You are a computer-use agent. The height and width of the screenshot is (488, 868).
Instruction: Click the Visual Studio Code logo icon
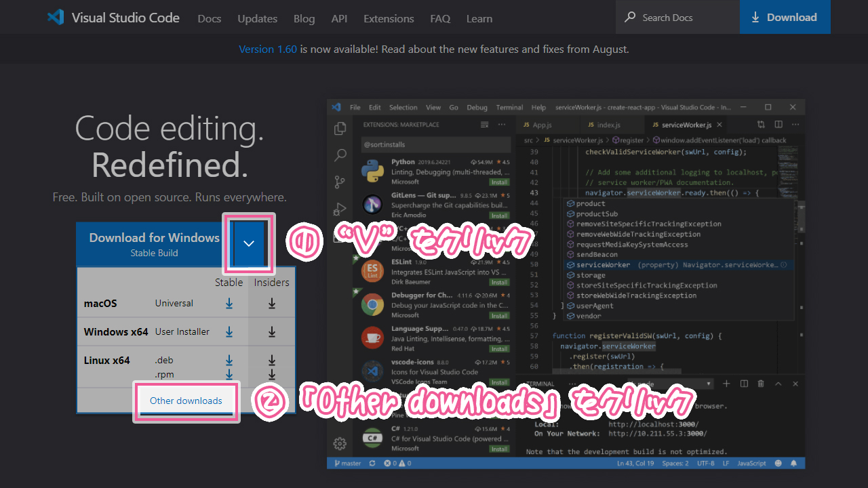click(56, 18)
